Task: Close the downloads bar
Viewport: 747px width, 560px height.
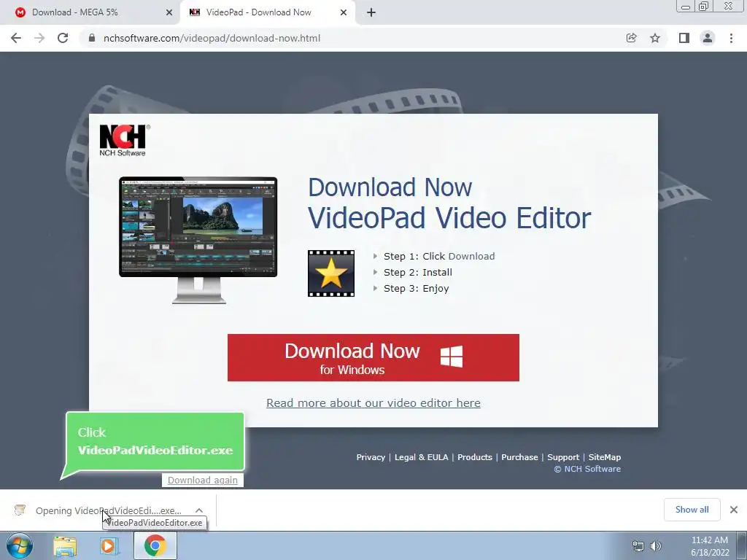Action: click(734, 510)
